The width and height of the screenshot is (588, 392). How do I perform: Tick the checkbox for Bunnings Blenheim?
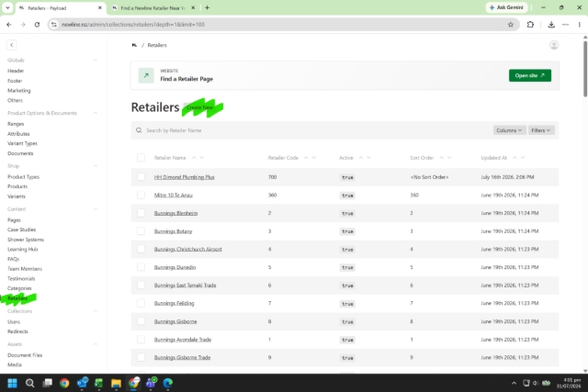tap(141, 213)
